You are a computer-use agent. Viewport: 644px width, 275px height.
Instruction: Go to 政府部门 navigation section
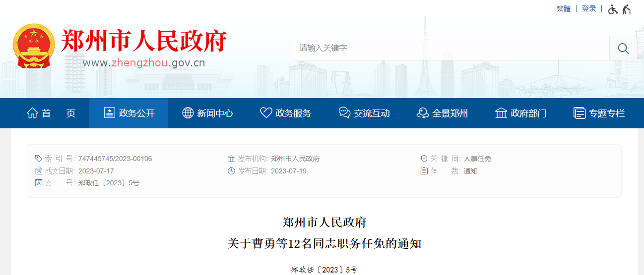528,113
